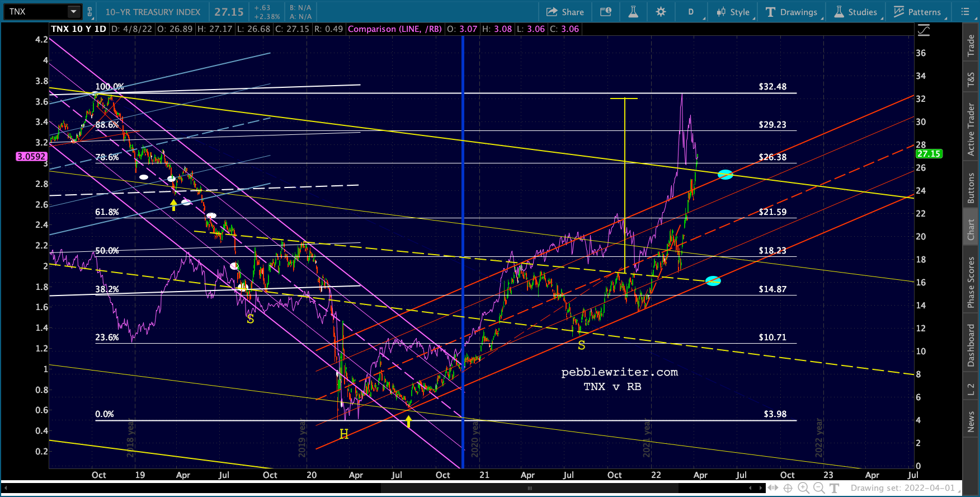Open the Style menu
Image resolution: width=980 pixels, height=497 pixels.
click(x=733, y=12)
